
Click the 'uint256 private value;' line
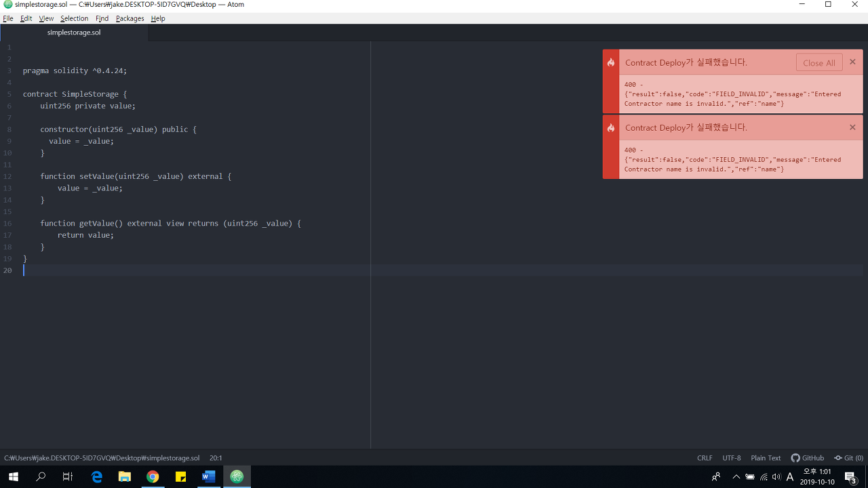point(87,106)
